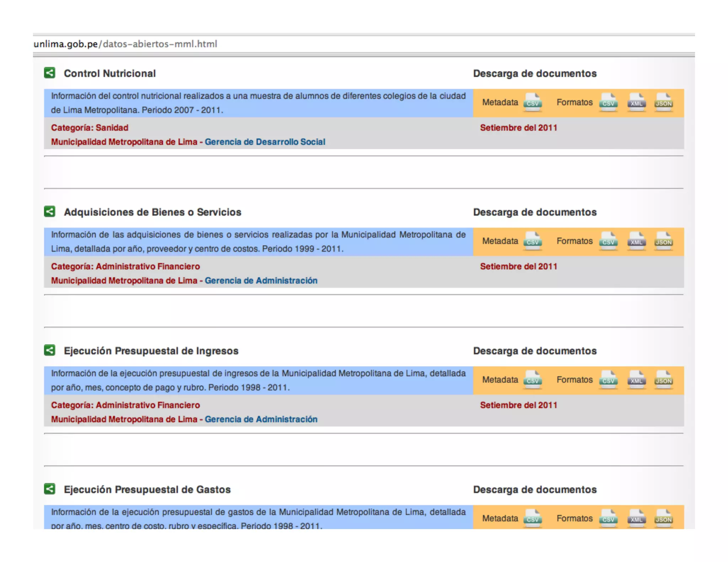Download Control Nutricional metadata CSV file
This screenshot has width=728, height=562.
532,102
